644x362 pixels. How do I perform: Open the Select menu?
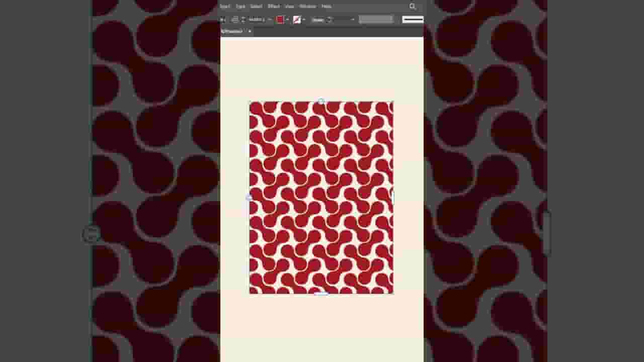click(x=257, y=7)
